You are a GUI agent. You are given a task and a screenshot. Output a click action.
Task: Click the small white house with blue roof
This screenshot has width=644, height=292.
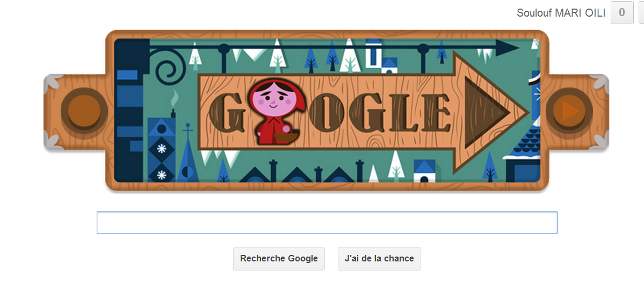coord(424,171)
